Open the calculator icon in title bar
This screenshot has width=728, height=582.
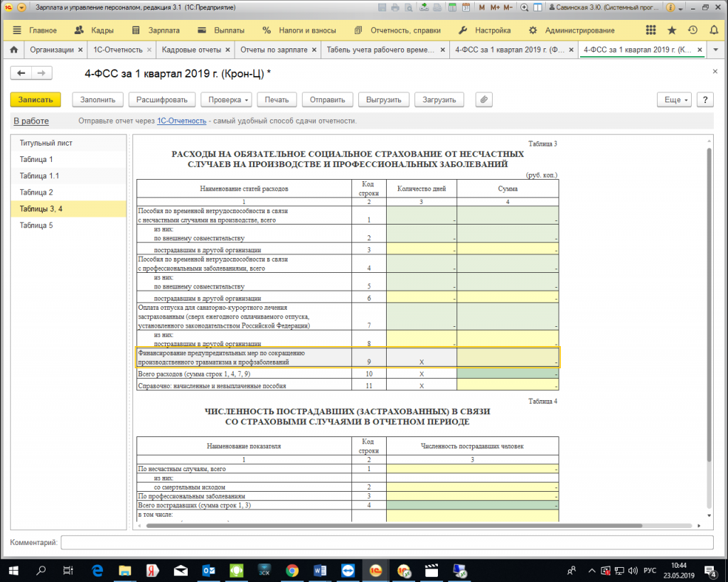(x=452, y=8)
